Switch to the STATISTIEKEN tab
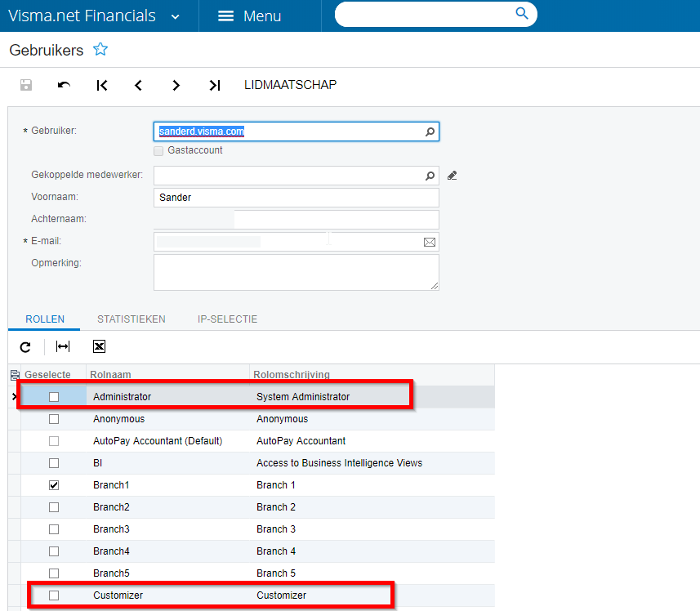Image resolution: width=700 pixels, height=611 pixels. coord(131,319)
